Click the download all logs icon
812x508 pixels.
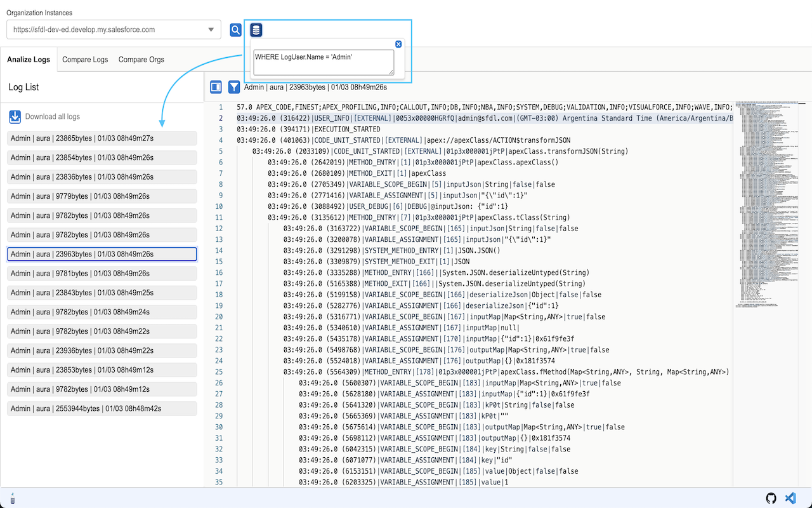[x=15, y=117]
